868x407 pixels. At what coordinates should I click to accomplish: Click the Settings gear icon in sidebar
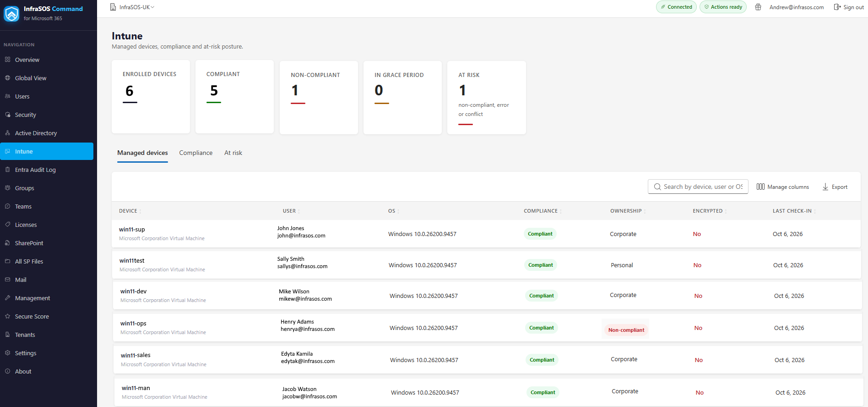click(x=8, y=353)
